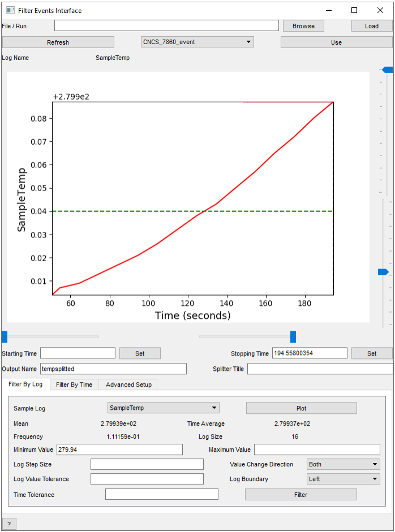Click the Maximum Value input field
395x532 pixels.
(x=317, y=449)
